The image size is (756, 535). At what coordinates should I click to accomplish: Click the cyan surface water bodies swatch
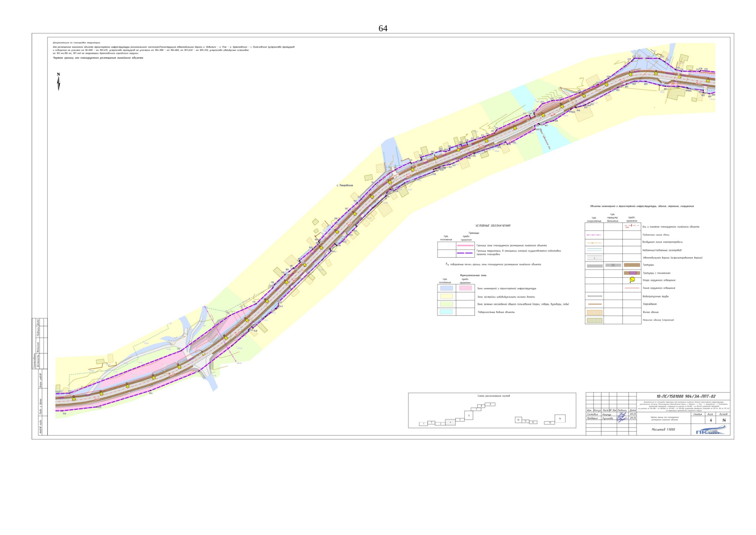coord(446,312)
